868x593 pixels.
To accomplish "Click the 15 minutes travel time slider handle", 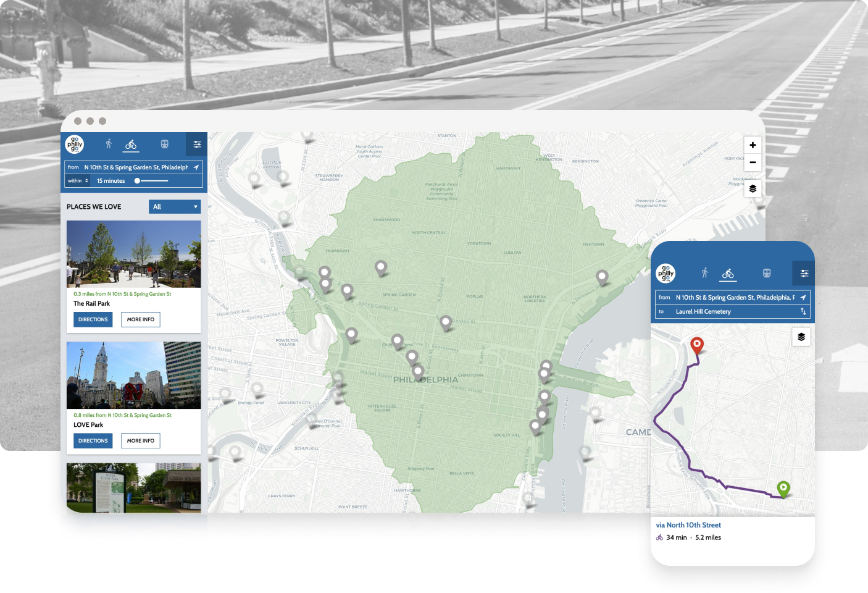I will tap(137, 181).
